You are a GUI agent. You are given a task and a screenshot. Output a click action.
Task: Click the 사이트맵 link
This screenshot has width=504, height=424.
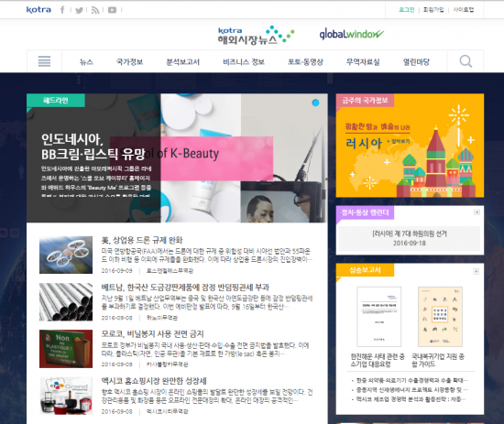coord(464,10)
